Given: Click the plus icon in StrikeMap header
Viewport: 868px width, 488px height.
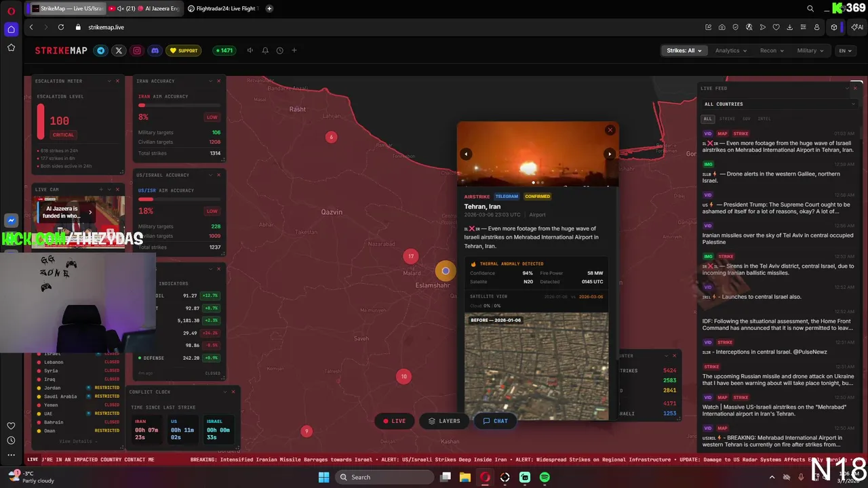Looking at the screenshot, I should 294,50.
